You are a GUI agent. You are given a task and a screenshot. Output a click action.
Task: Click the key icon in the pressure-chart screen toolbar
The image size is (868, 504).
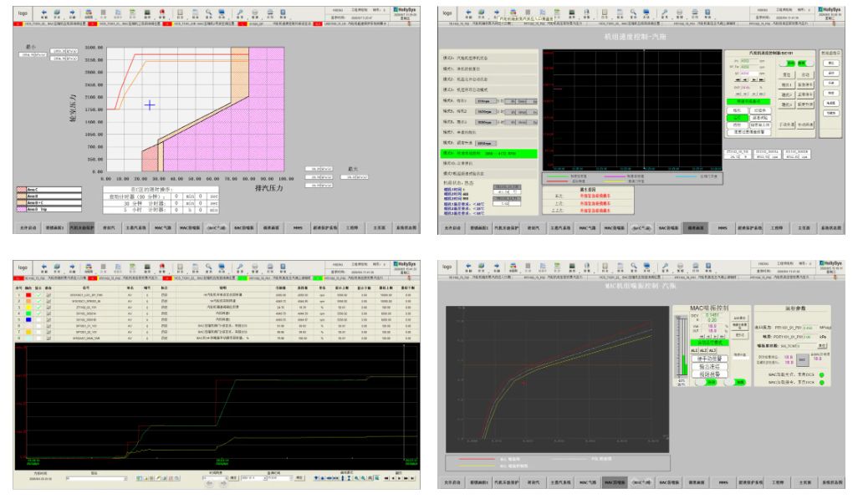click(x=240, y=13)
